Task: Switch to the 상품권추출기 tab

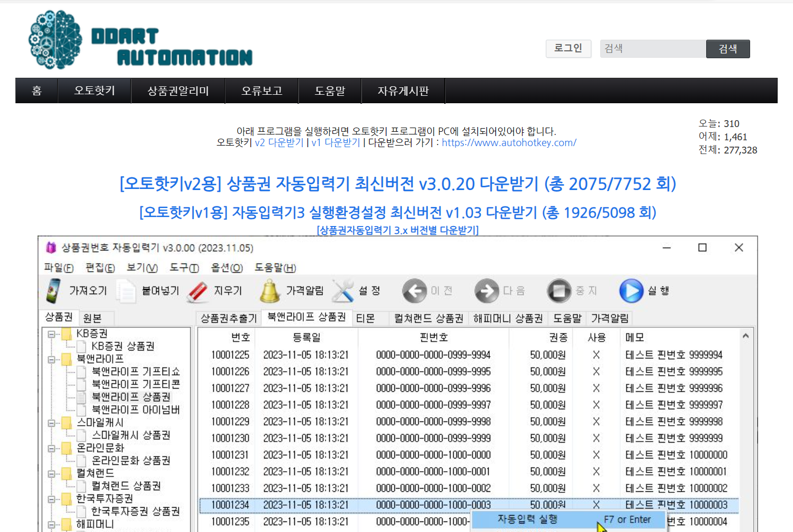Action: 229,318
